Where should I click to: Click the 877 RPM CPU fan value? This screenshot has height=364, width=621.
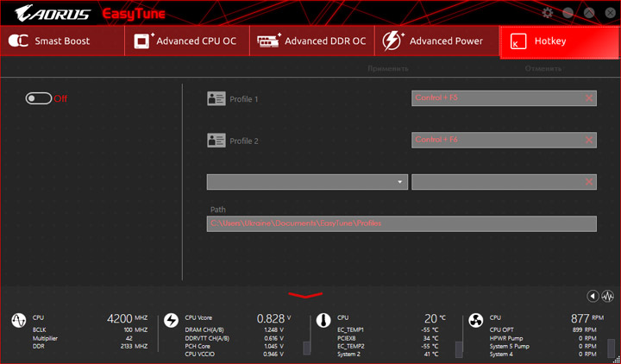coord(587,318)
